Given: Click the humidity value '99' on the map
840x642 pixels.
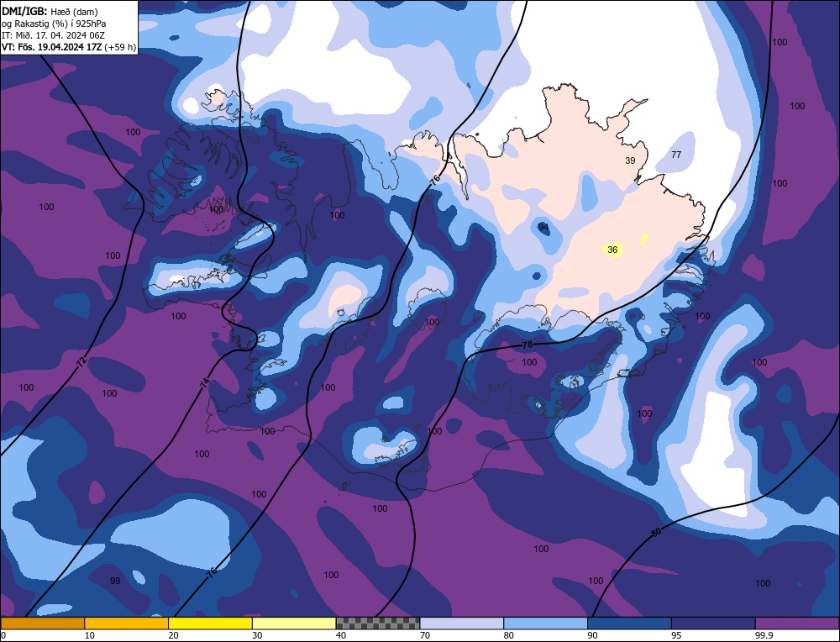Looking at the screenshot, I should point(114,581).
